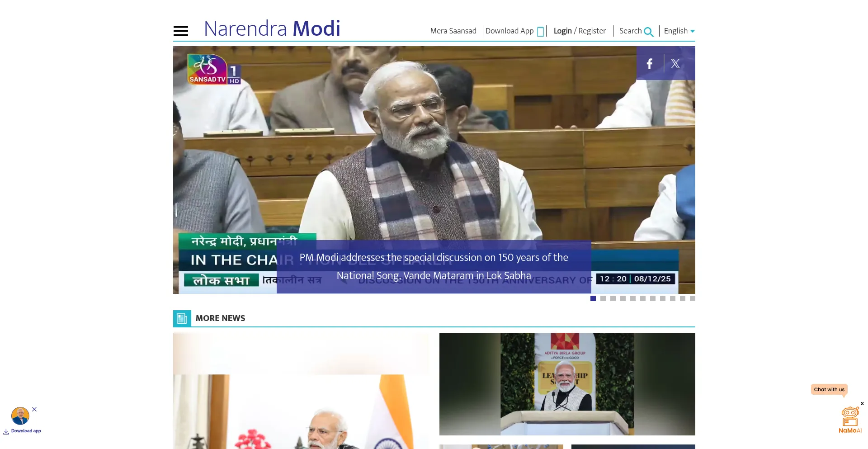The height and width of the screenshot is (449, 868).
Task: Open the Aditya Birla Group podium news thumbnail
Action: 567,384
